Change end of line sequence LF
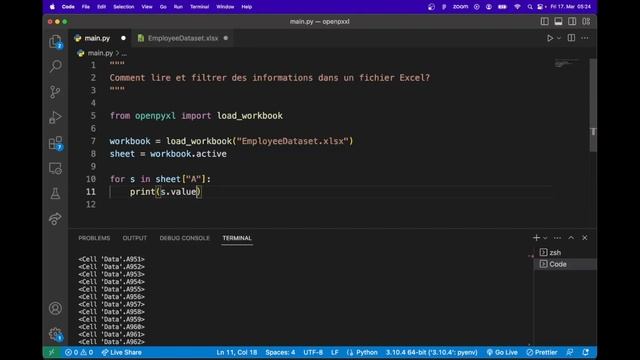 click(335, 352)
